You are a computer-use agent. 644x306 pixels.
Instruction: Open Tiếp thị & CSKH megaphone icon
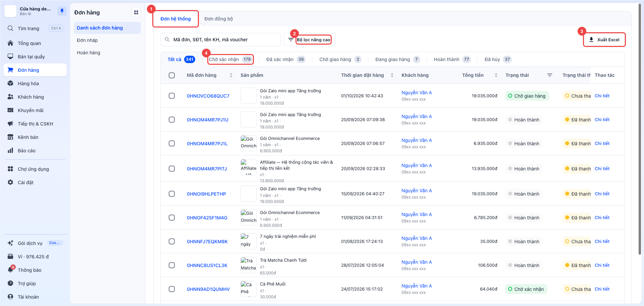pos(10,124)
